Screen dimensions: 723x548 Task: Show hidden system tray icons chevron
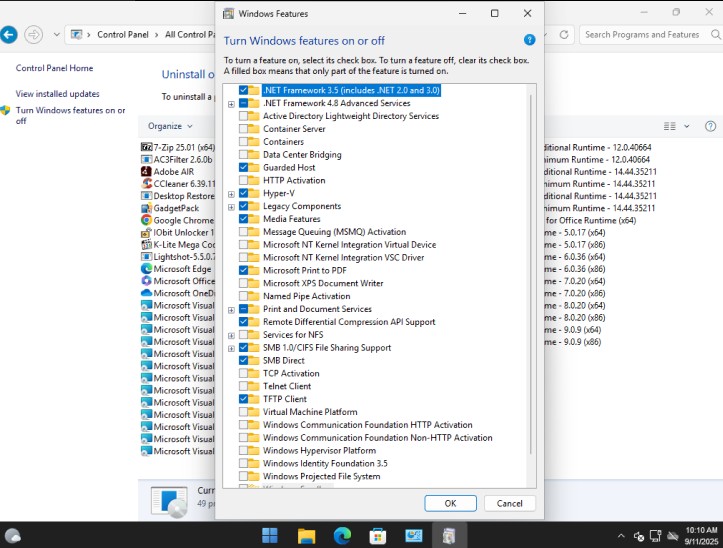pos(621,536)
